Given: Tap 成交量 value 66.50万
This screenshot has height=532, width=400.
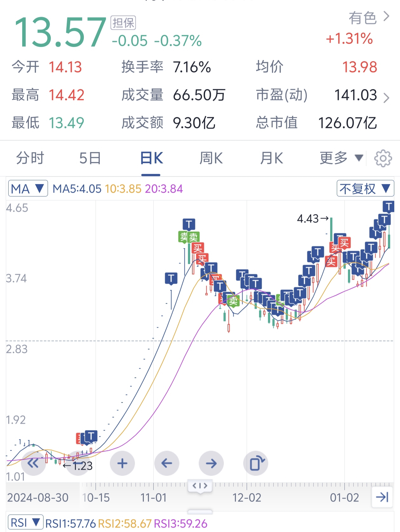Looking at the screenshot, I should [199, 95].
